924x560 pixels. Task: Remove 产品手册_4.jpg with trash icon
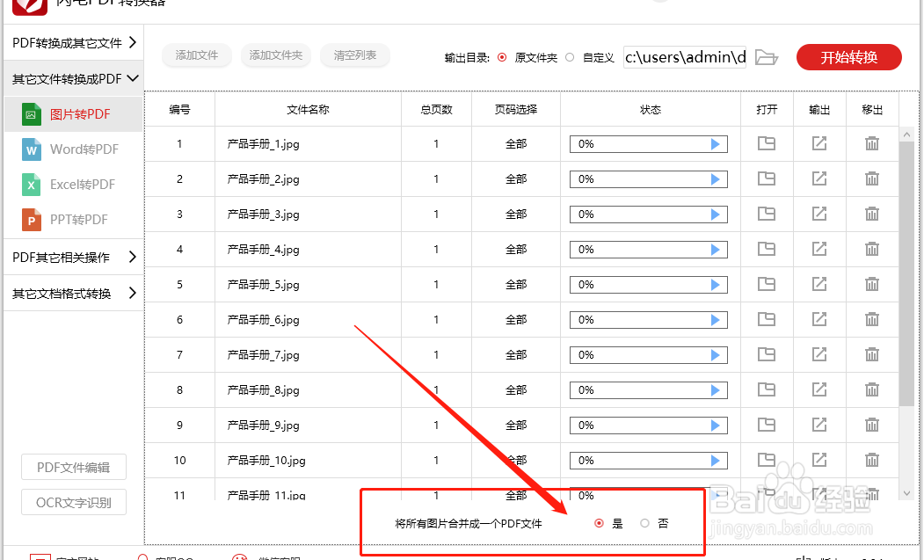(x=872, y=249)
